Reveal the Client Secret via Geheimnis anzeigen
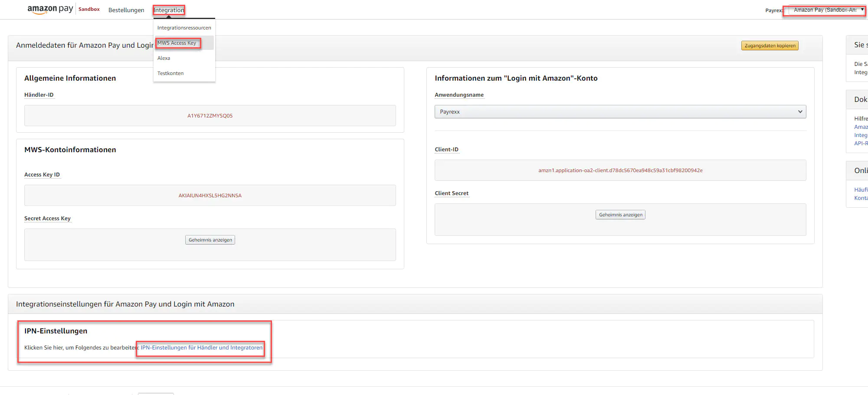868x395 pixels. 620,215
